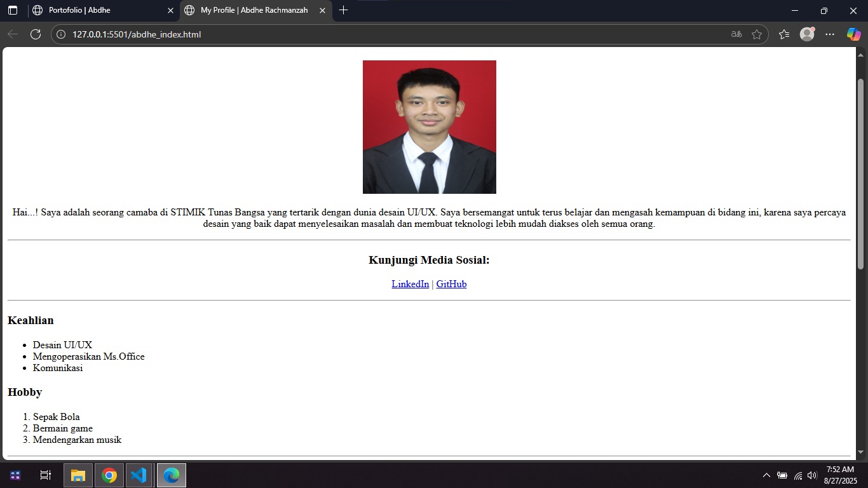Open the Favorites list icon next to the star

coord(783,34)
